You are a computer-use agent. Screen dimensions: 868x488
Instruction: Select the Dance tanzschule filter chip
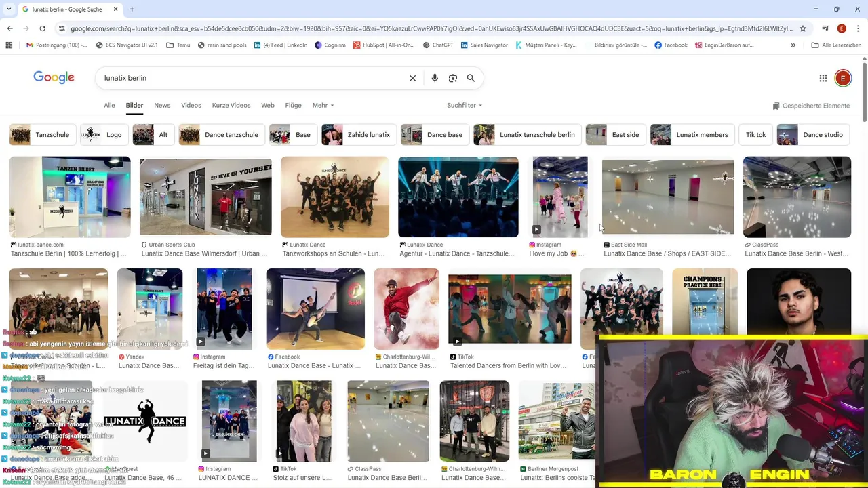tap(222, 135)
